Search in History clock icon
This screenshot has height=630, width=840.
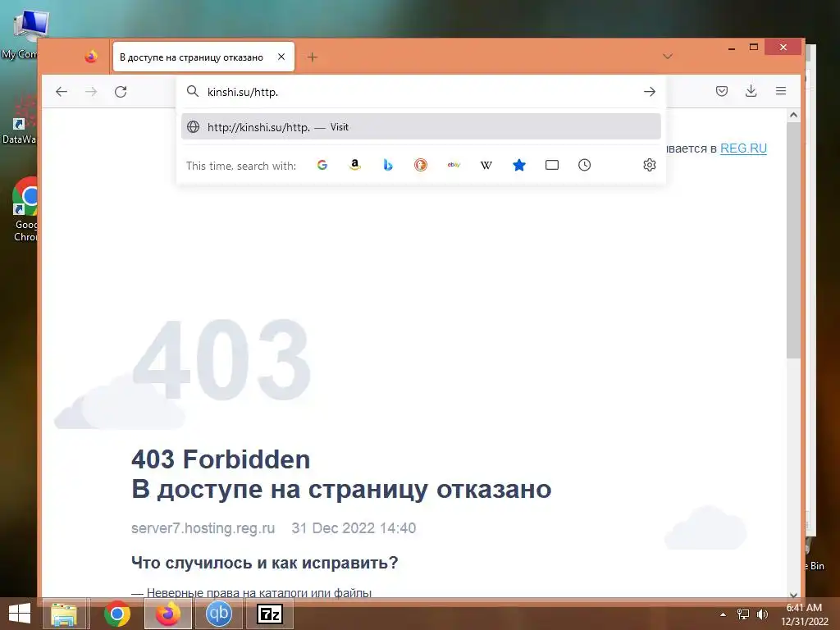584,165
